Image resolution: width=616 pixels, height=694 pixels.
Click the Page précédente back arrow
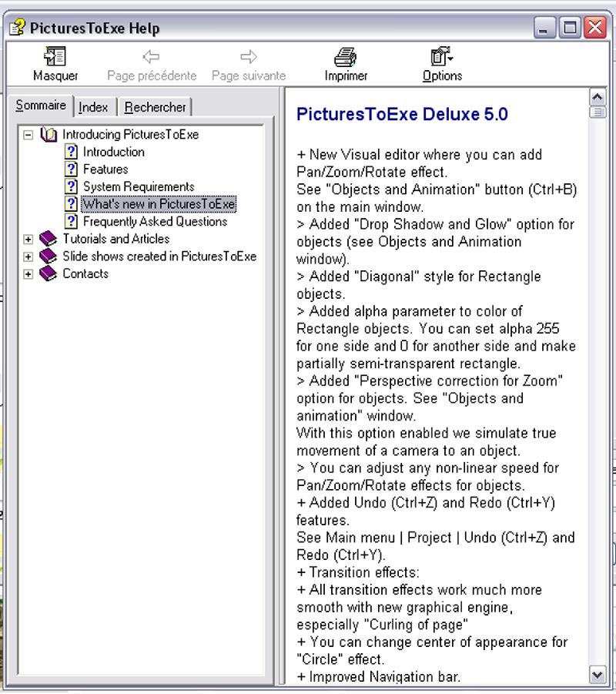click(x=152, y=56)
